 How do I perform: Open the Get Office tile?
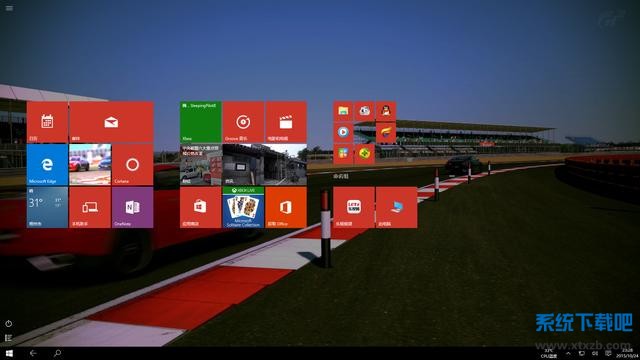pos(286,207)
